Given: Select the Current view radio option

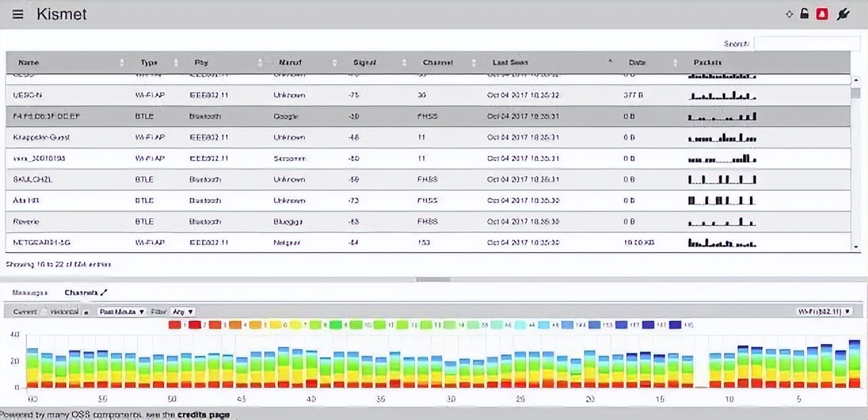Looking at the screenshot, I should (x=25, y=312).
